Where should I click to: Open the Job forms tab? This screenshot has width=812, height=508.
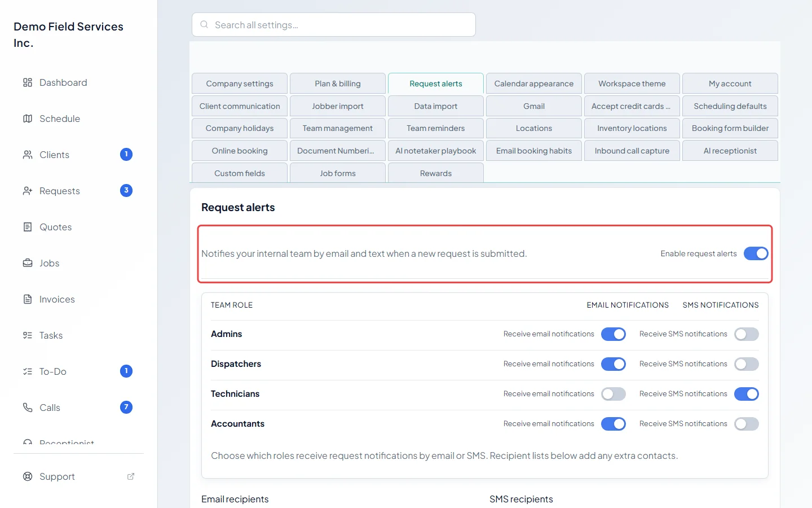[x=338, y=173]
